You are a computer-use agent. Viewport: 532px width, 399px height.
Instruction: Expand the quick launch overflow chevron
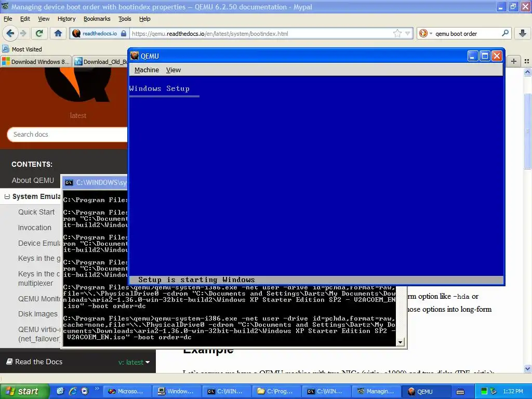coord(97,389)
